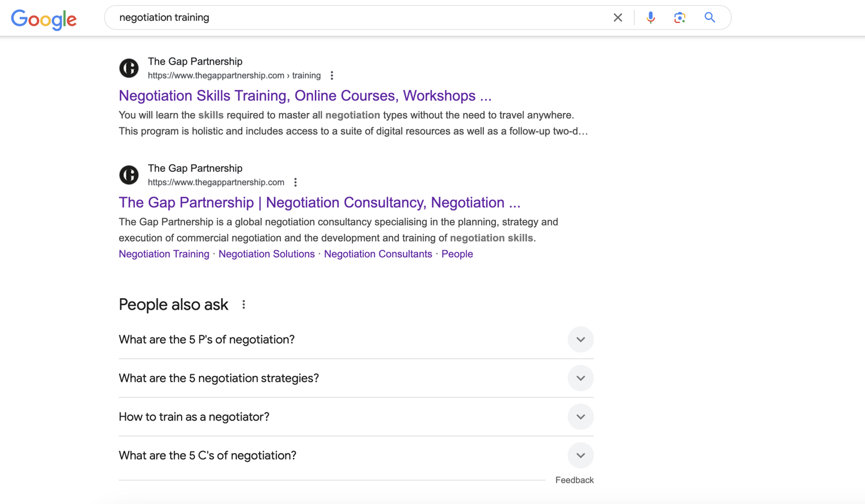Follow the Negotiation Solutions sitelink
Viewport: 865px width, 504px height.
(266, 254)
